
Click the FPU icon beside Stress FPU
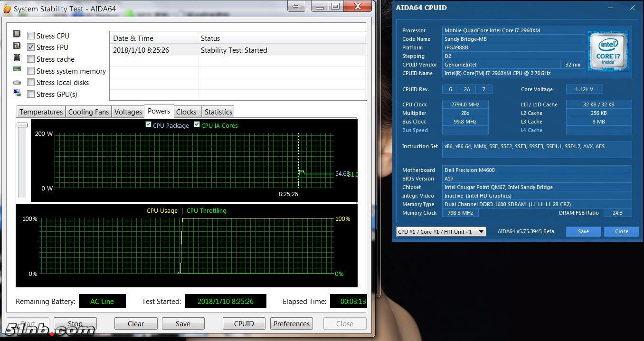tap(17, 46)
